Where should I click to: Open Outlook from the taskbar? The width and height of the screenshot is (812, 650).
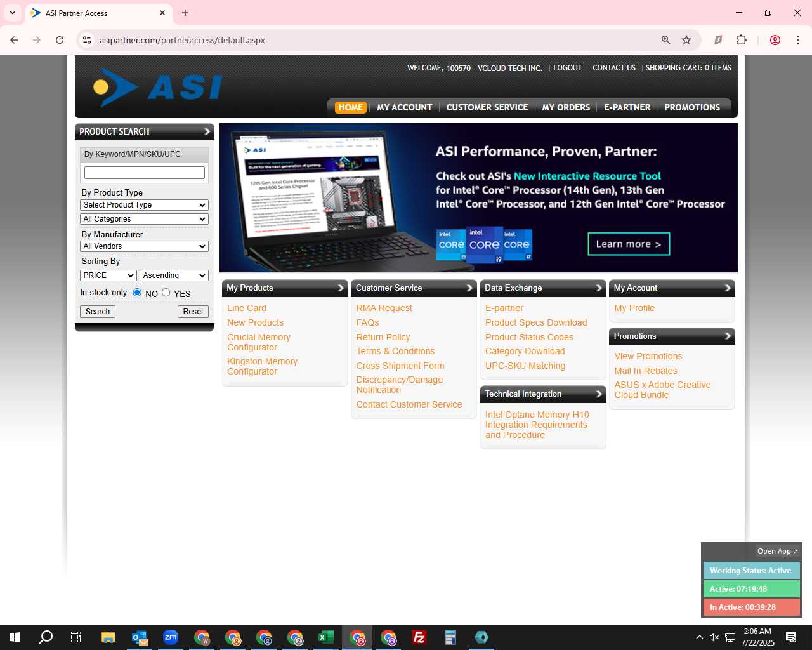point(140,637)
